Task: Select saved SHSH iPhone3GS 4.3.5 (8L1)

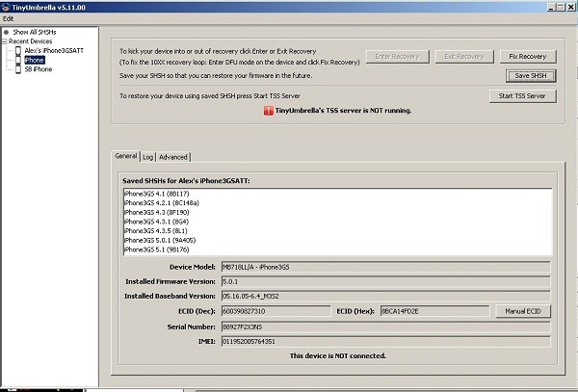Action: pyautogui.click(x=155, y=231)
